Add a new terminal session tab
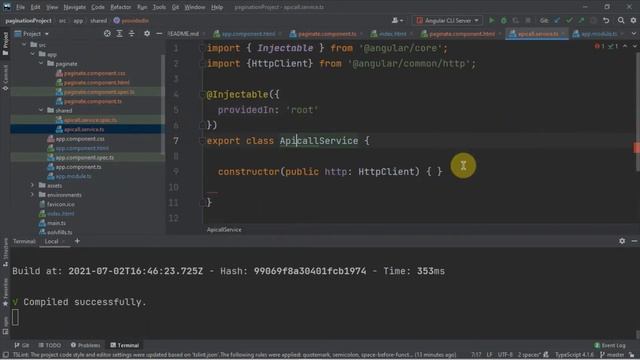This screenshot has width=640, height=360. (77, 241)
